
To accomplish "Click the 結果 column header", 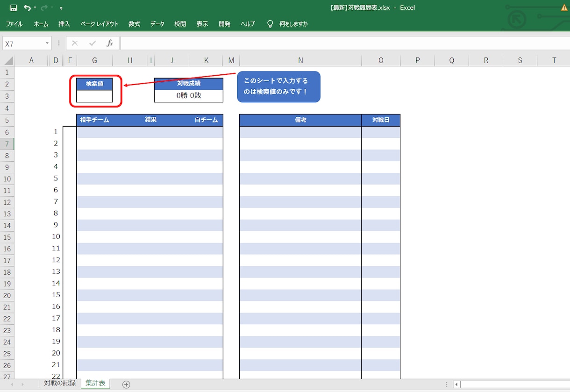I will pyautogui.click(x=150, y=120).
